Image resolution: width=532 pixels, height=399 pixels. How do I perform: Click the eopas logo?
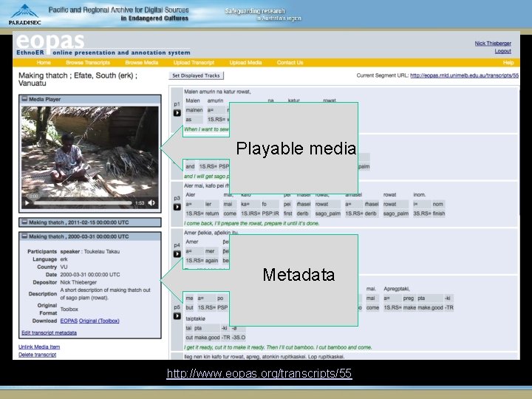point(50,41)
